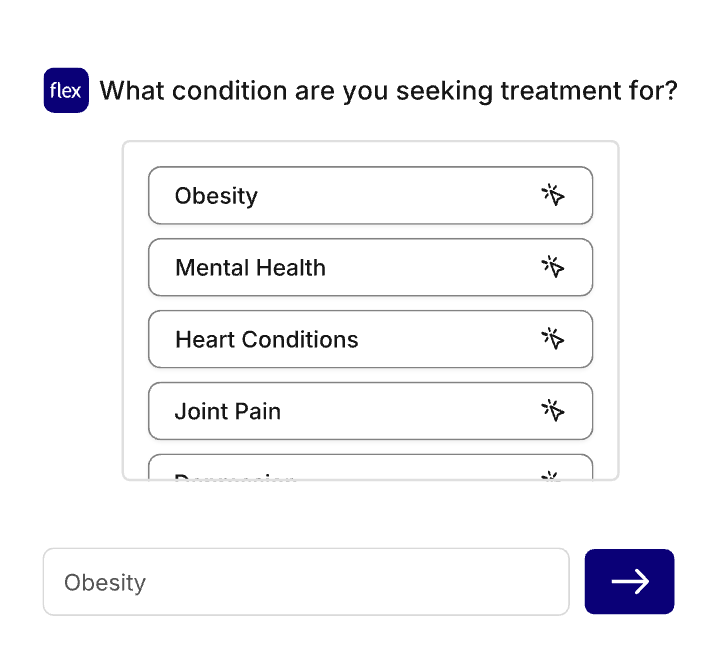Image resolution: width=724 pixels, height=654 pixels.
Task: Select the partially visible fifth option
Action: pyautogui.click(x=370, y=470)
